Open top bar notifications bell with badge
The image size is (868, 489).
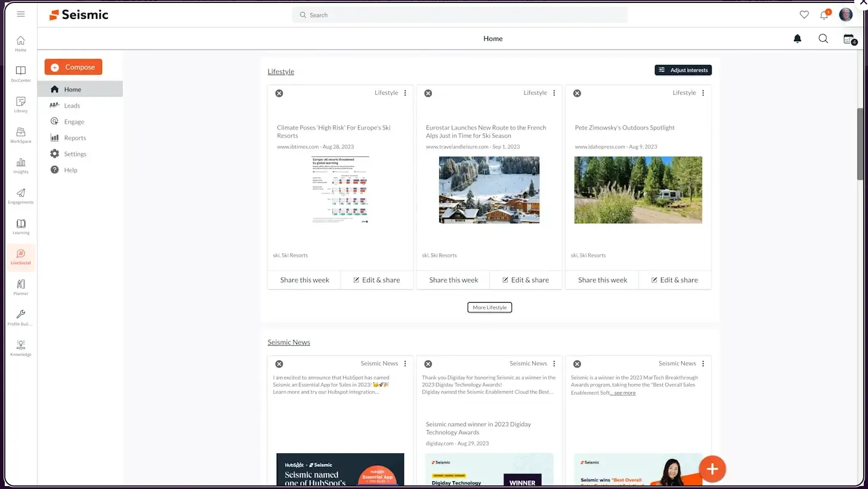824,15
